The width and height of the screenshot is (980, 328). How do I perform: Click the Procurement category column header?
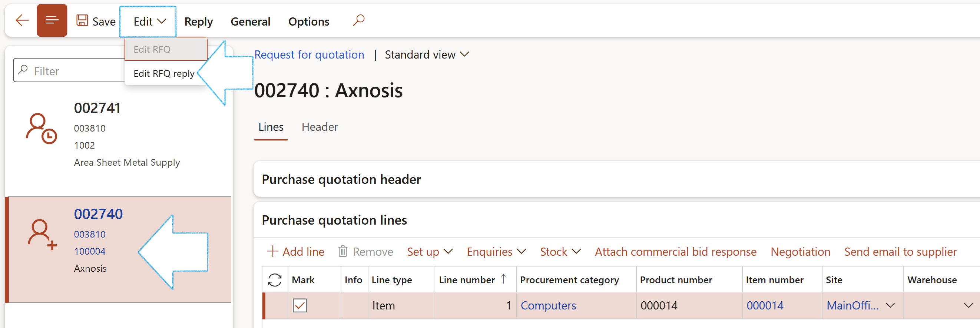[x=569, y=280]
